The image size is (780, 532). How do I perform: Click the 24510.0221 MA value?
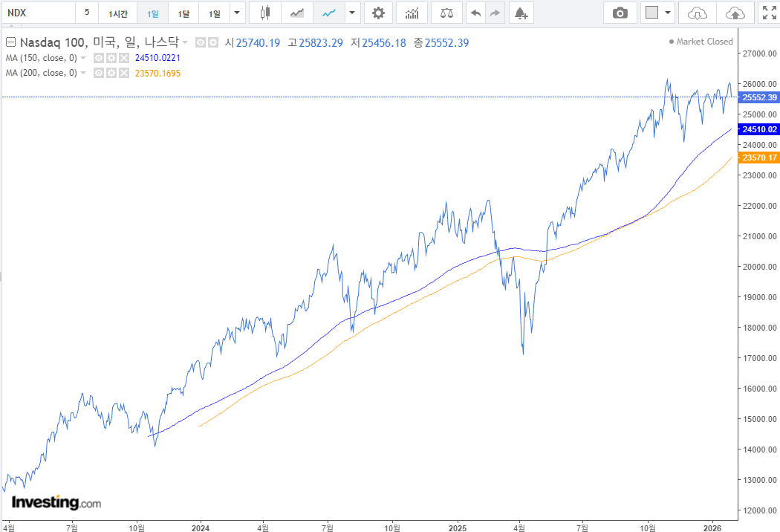[x=157, y=58]
